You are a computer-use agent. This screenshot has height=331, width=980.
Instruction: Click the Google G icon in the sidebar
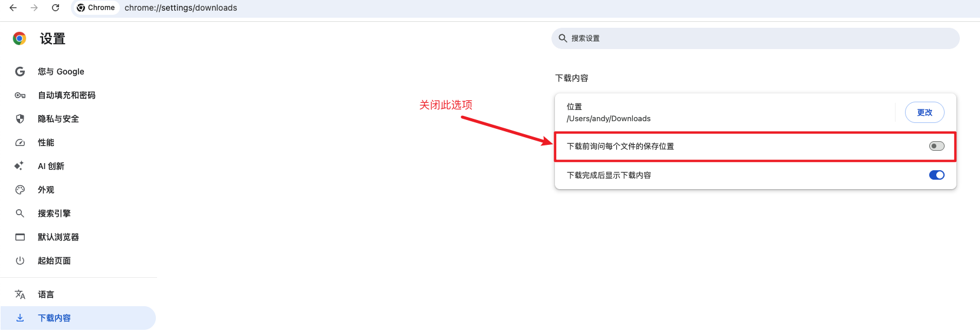pyautogui.click(x=20, y=72)
